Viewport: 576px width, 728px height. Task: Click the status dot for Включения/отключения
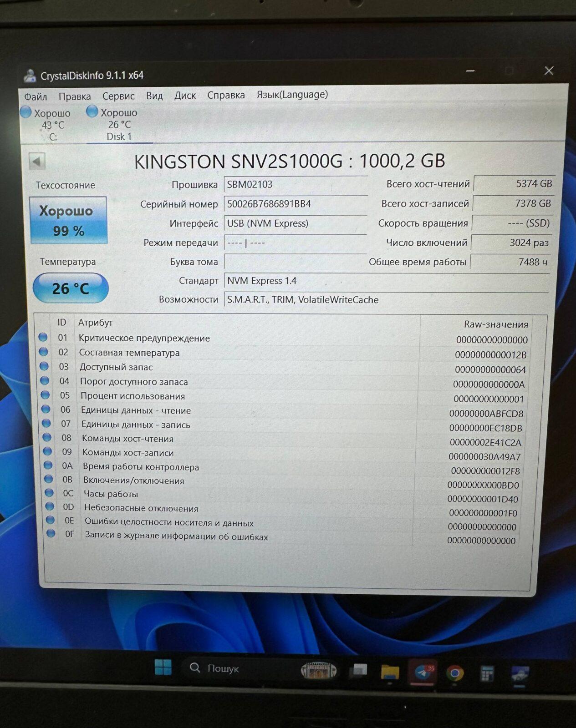click(48, 479)
